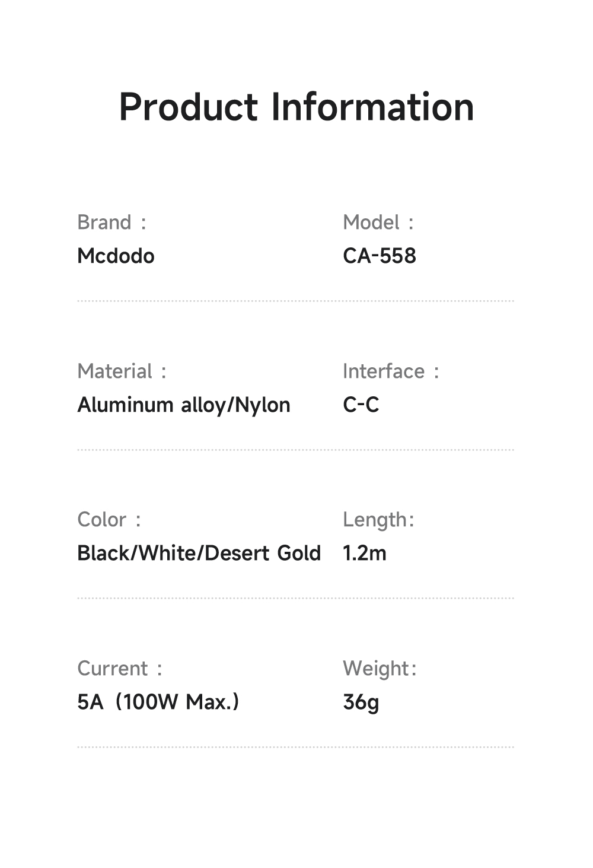Click the dotted divider below 36g row

(295, 748)
